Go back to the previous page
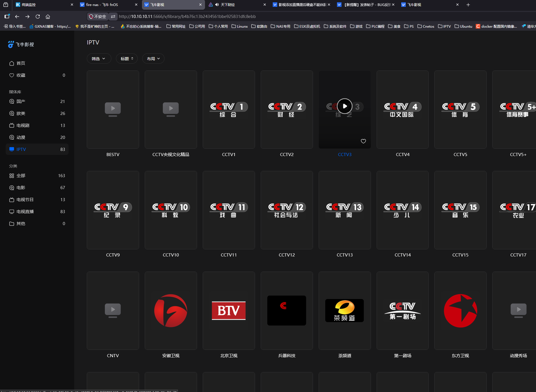This screenshot has width=536, height=392. point(17,17)
